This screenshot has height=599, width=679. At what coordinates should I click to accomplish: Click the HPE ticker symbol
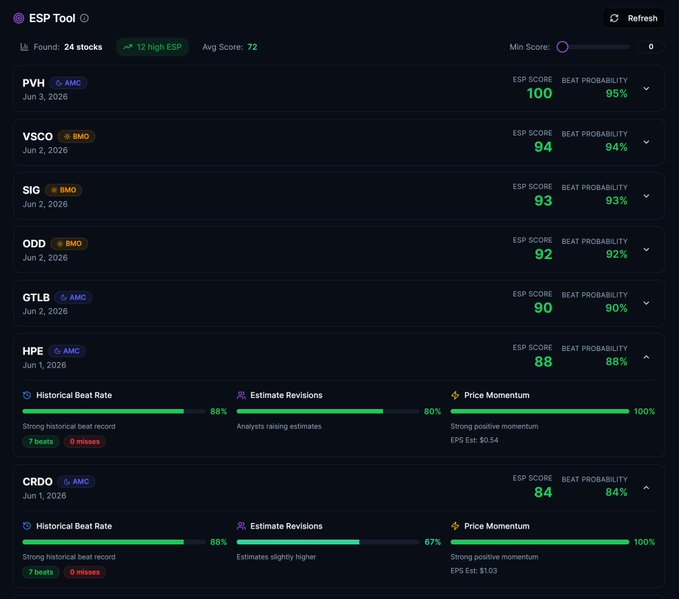33,351
